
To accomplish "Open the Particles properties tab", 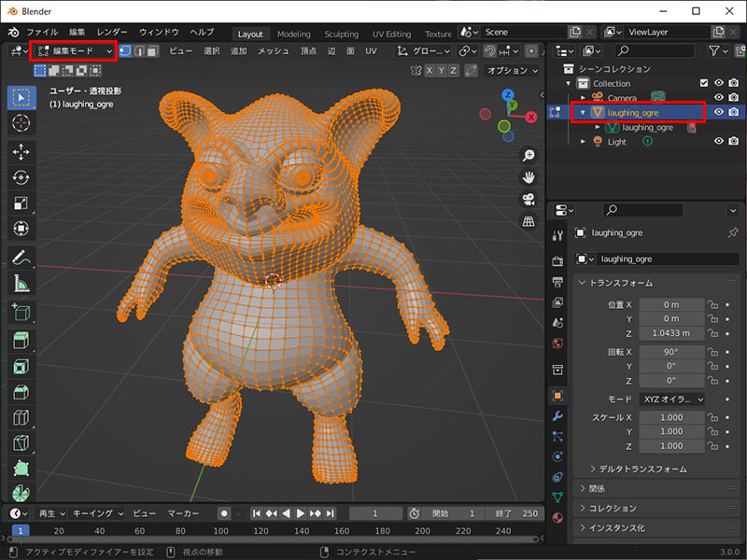I will (557, 436).
